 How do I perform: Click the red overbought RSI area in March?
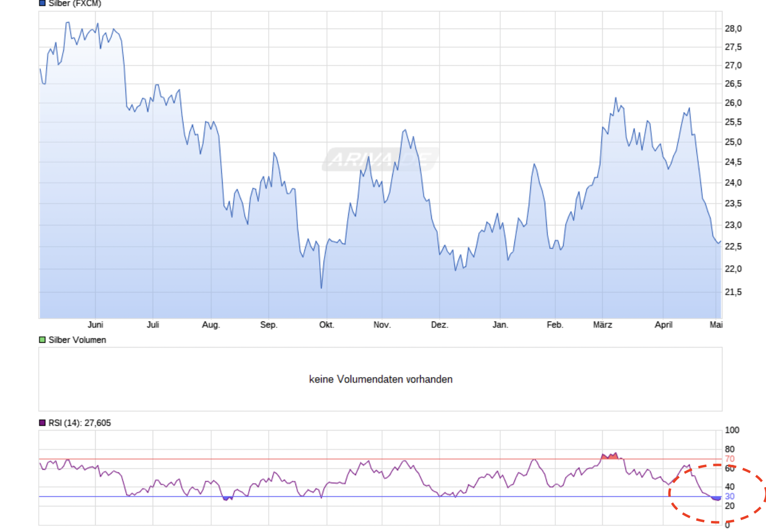tap(610, 456)
